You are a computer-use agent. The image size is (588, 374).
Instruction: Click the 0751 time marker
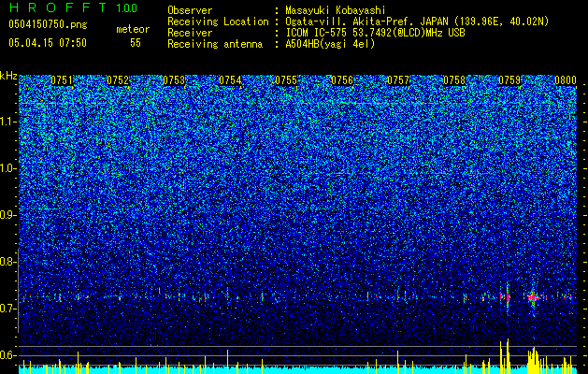[62, 80]
